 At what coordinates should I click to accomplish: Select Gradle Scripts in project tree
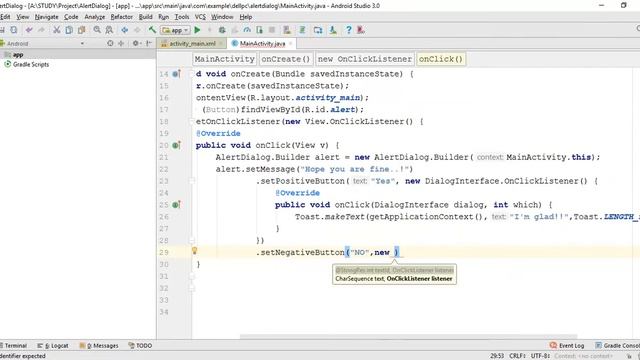click(31, 64)
